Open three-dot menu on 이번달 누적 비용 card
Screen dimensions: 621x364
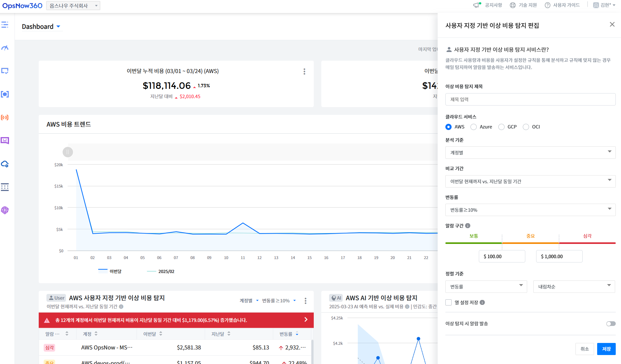pyautogui.click(x=304, y=71)
